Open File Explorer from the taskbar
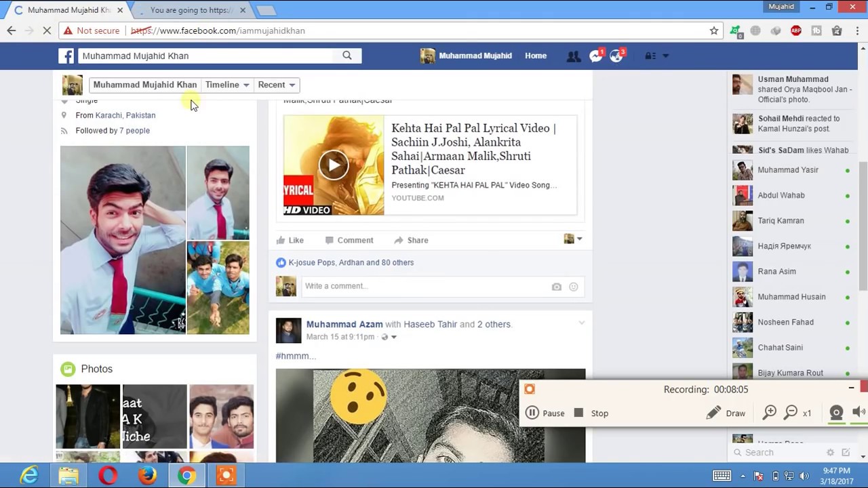This screenshot has height=488, width=868. 68,476
